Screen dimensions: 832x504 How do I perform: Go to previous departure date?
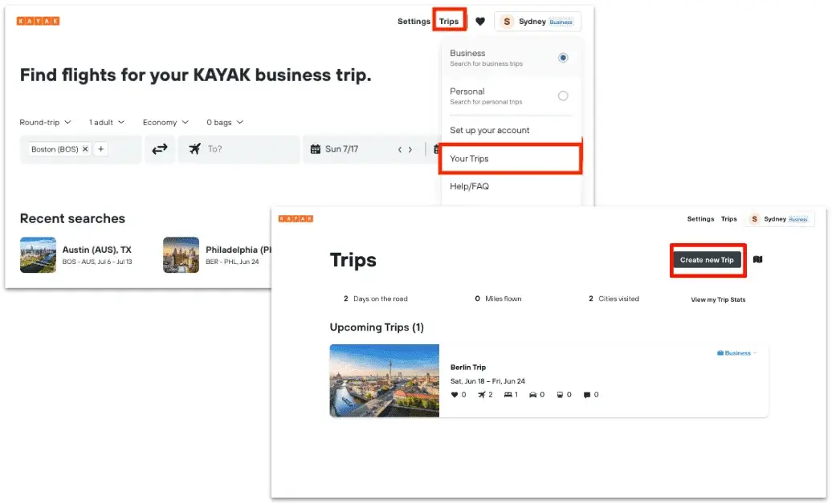400,149
